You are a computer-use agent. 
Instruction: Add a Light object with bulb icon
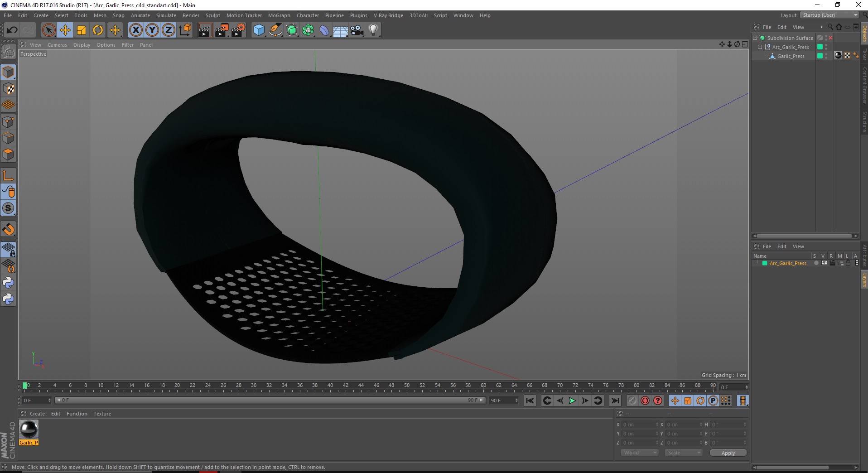[x=373, y=30]
